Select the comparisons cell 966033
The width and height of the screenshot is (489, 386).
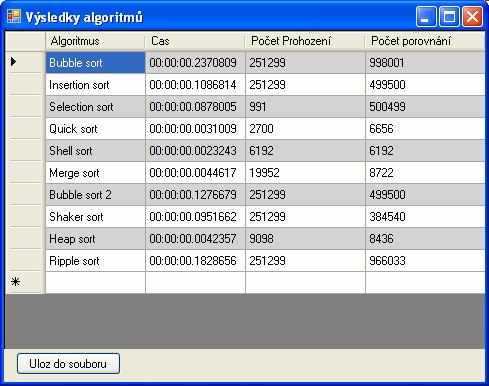(x=425, y=261)
